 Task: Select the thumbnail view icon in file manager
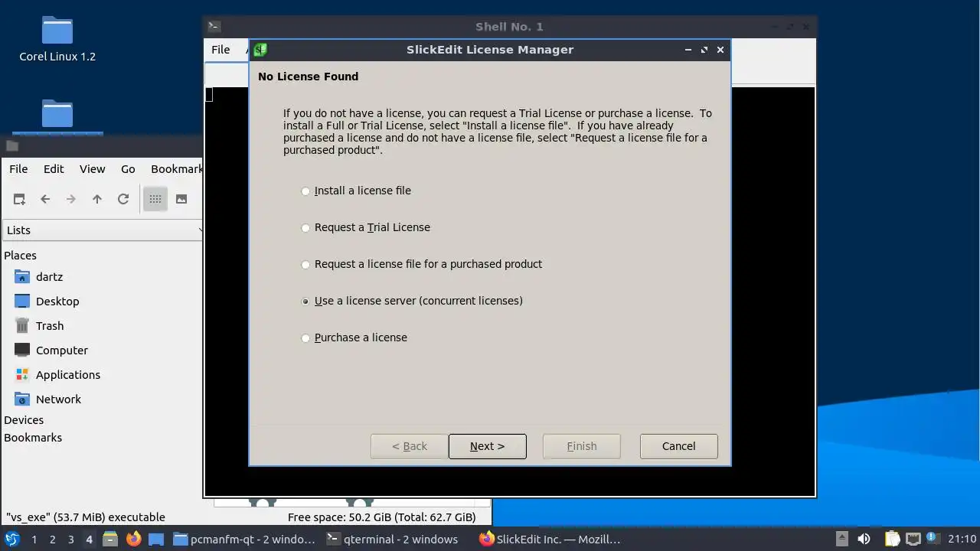(181, 199)
